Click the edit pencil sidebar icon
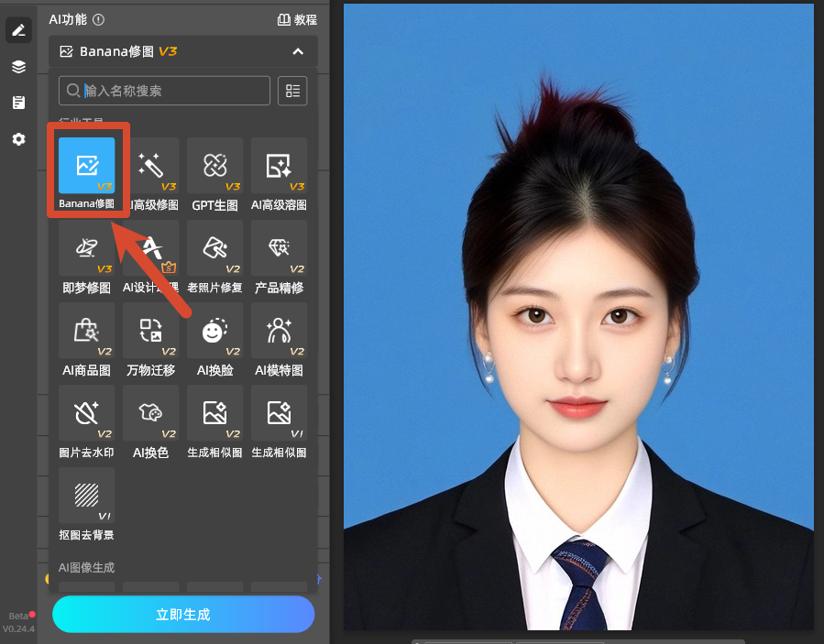 (19, 30)
